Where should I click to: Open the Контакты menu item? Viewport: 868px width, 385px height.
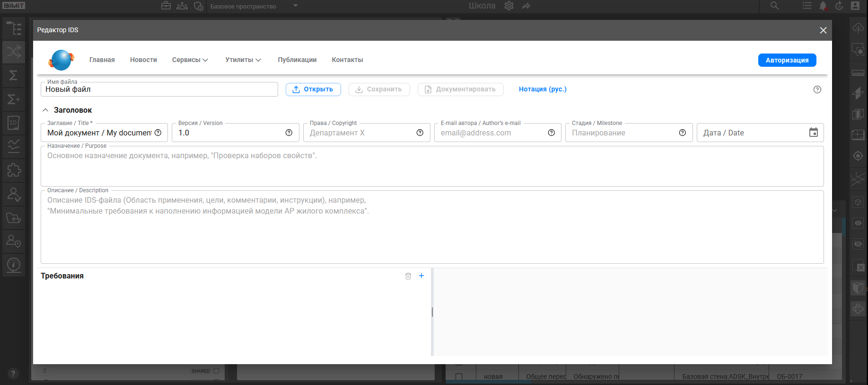(x=347, y=60)
